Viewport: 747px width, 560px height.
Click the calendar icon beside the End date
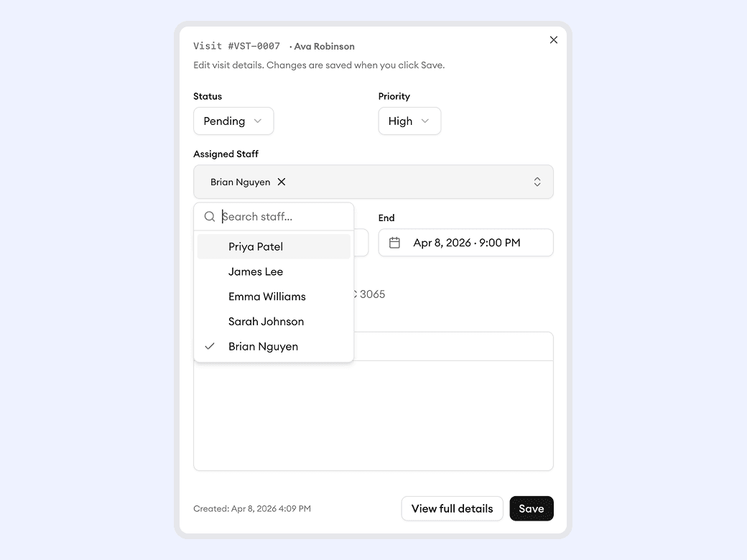tap(394, 243)
